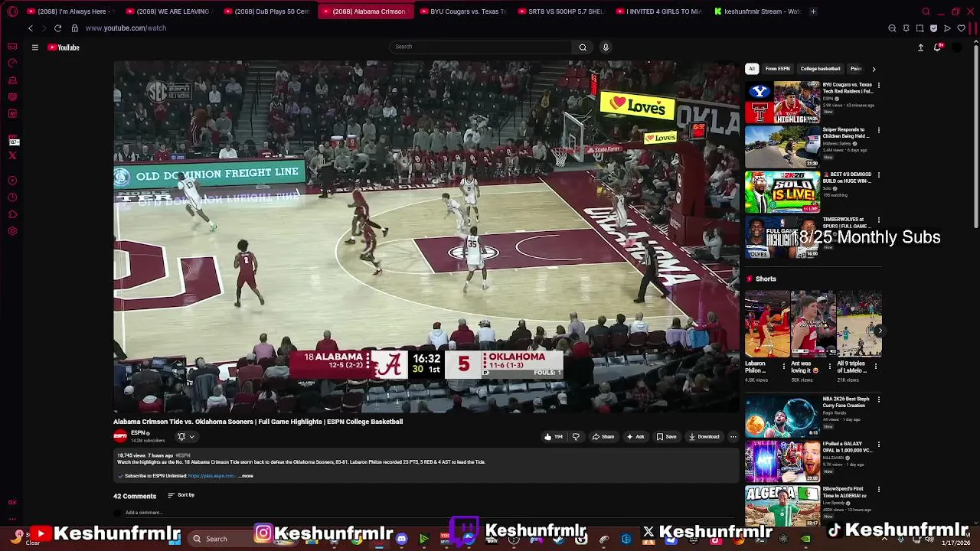Switch to WE ARE LEAVING tab
Image resolution: width=980 pixels, height=551 pixels.
pos(168,11)
